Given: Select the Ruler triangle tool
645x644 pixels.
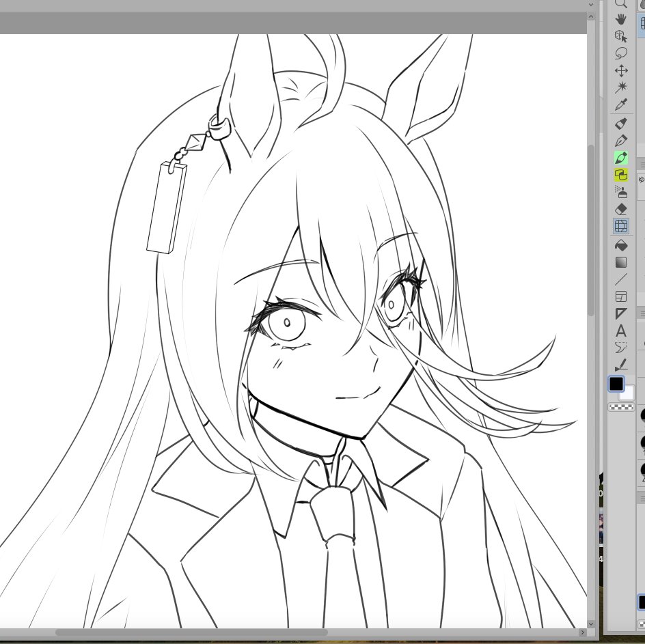Looking at the screenshot, I should point(620,313).
